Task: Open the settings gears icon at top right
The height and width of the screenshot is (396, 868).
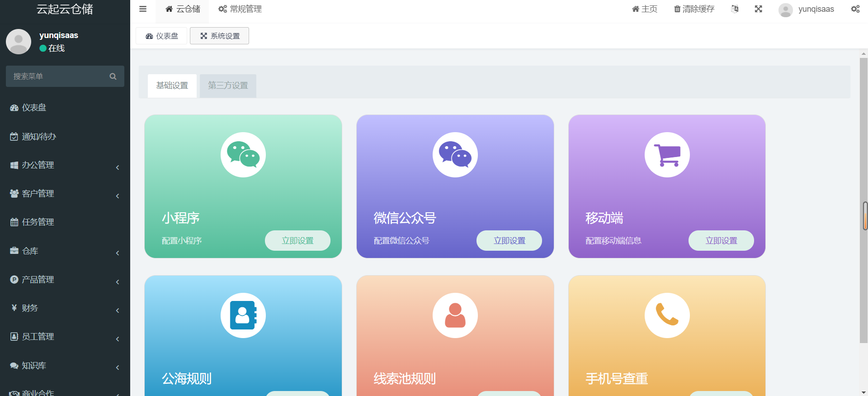Action: [x=855, y=9]
